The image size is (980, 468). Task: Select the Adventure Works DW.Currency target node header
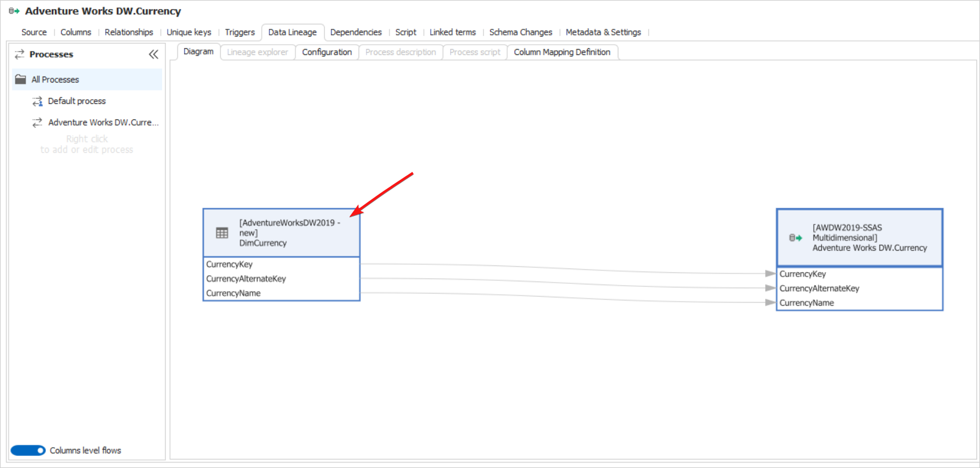859,237
